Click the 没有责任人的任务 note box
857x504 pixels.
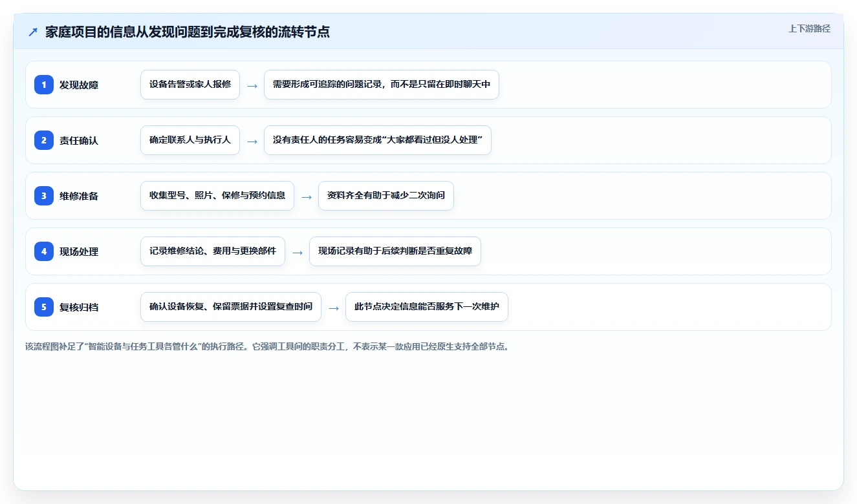coord(378,140)
